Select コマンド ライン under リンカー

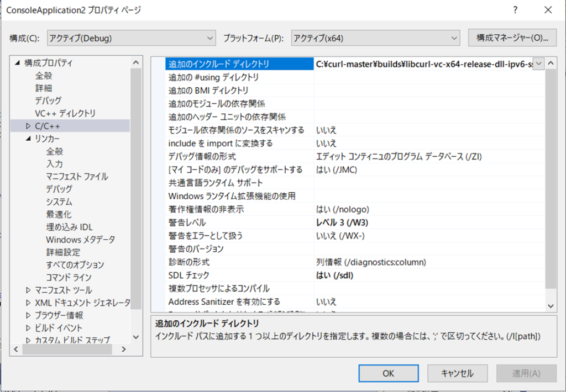click(69, 277)
